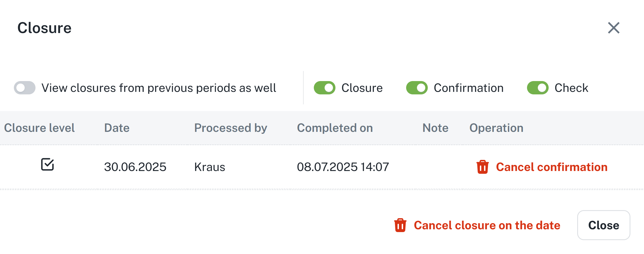644x254 pixels.
Task: Click the Operation column header
Action: [x=496, y=128]
